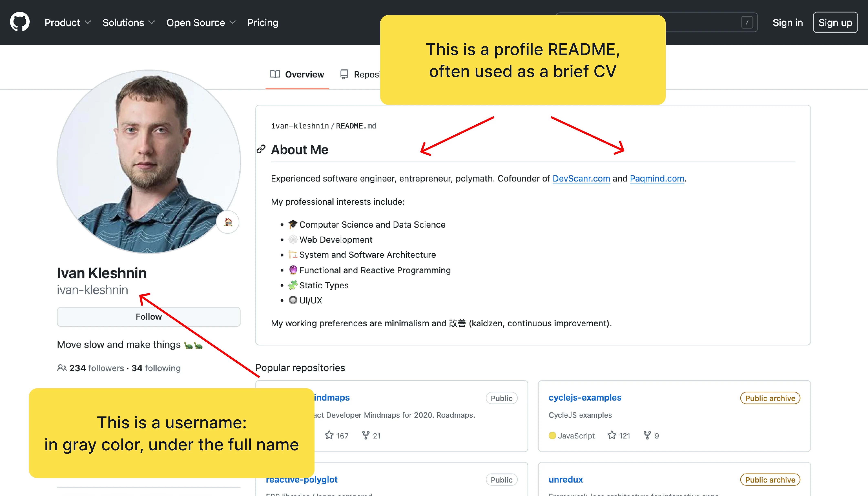Click the fork icon showing 9
Image resolution: width=868 pixels, height=496 pixels.
coord(647,435)
